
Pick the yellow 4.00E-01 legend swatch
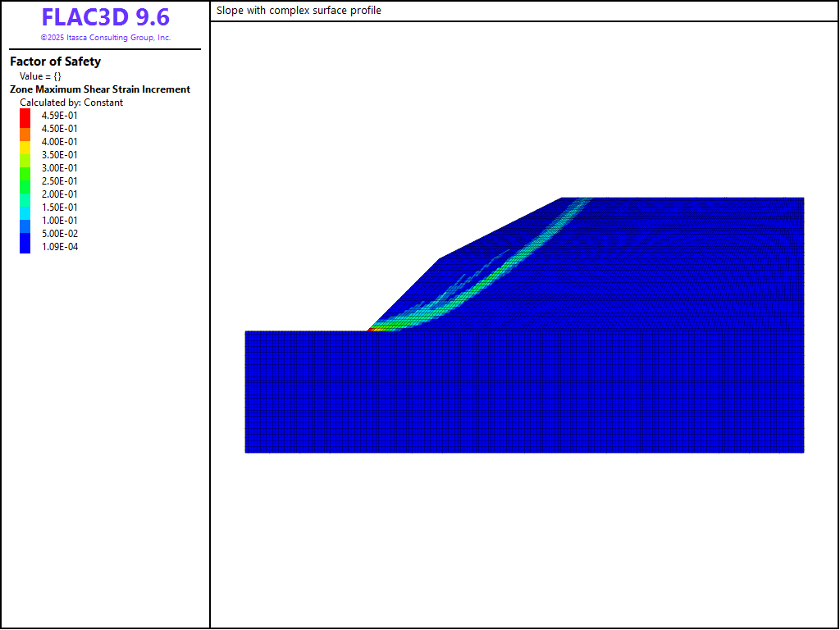click(25, 142)
